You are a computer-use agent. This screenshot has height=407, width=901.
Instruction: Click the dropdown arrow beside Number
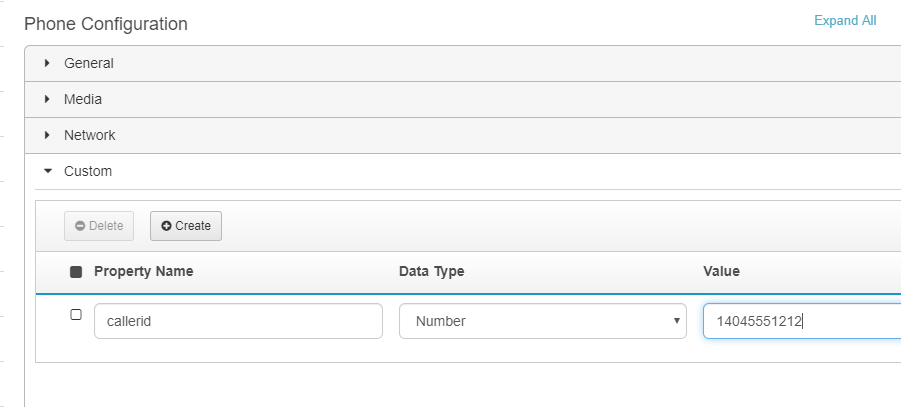(x=677, y=321)
